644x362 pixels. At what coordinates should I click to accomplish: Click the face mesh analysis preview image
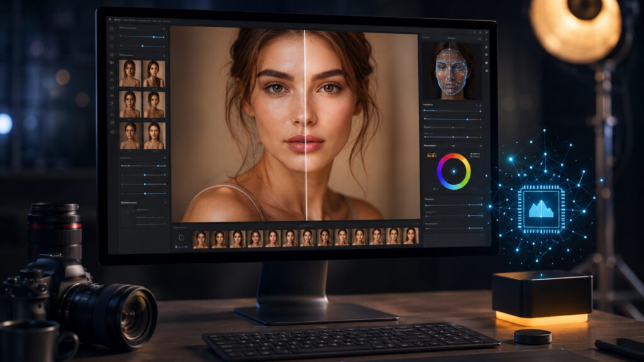pyautogui.click(x=452, y=70)
